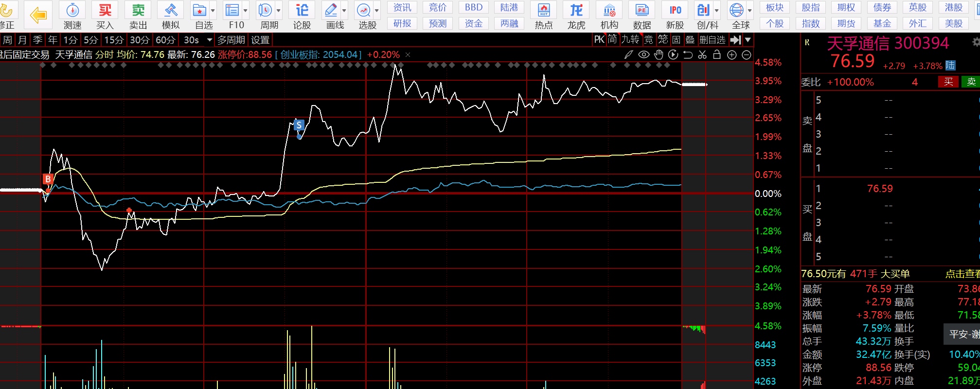Click the 机构 institutions icon

[x=609, y=10]
